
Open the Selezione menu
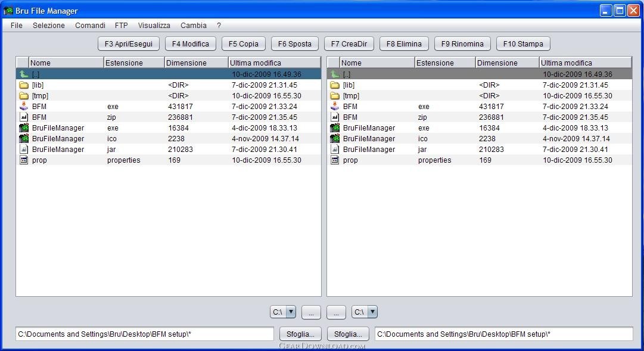click(49, 26)
